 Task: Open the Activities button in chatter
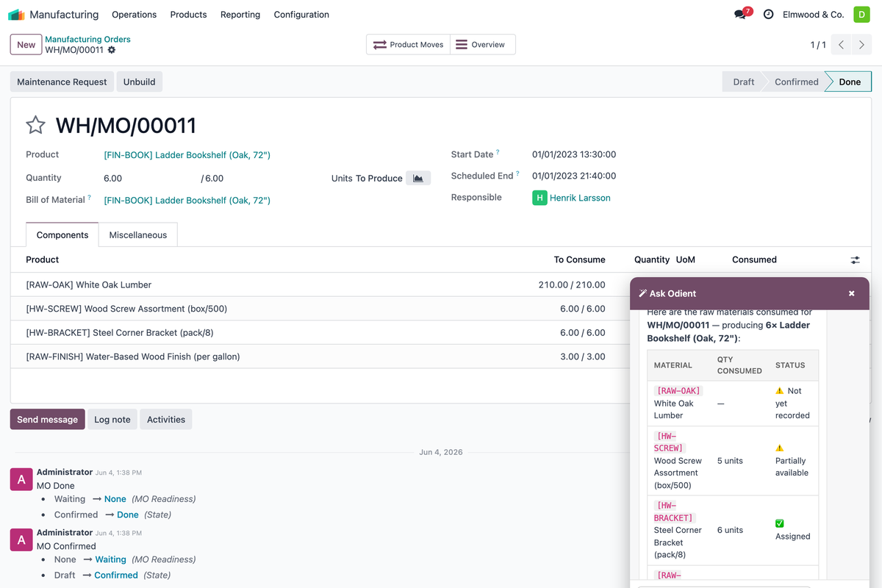pos(166,420)
